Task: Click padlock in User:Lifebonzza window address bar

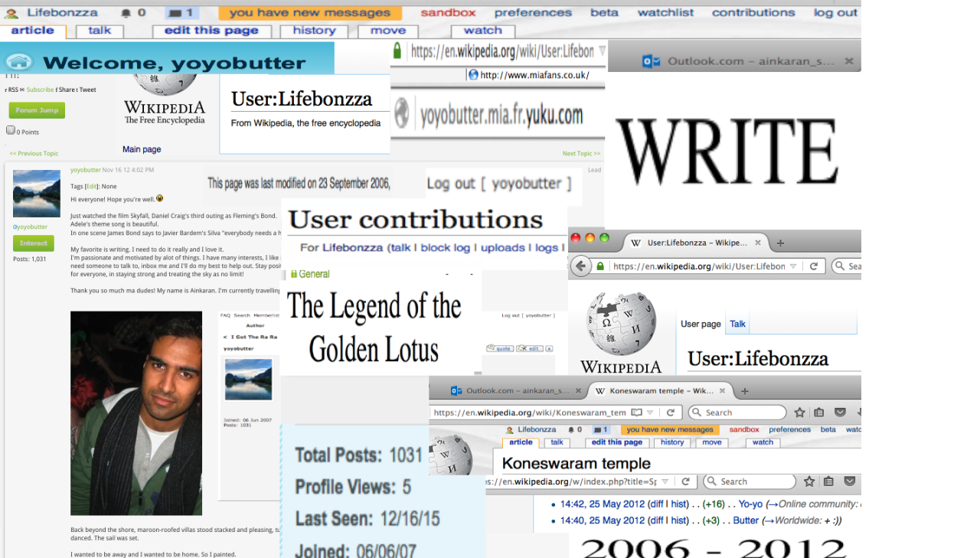Action: pyautogui.click(x=602, y=266)
